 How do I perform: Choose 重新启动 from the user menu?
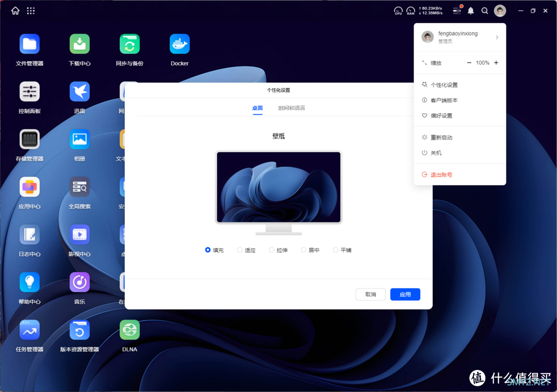pyautogui.click(x=441, y=138)
